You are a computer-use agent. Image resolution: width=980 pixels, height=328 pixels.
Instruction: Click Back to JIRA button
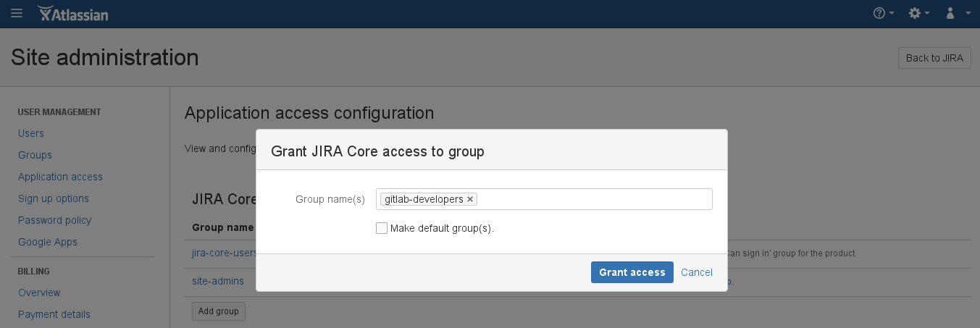click(934, 58)
